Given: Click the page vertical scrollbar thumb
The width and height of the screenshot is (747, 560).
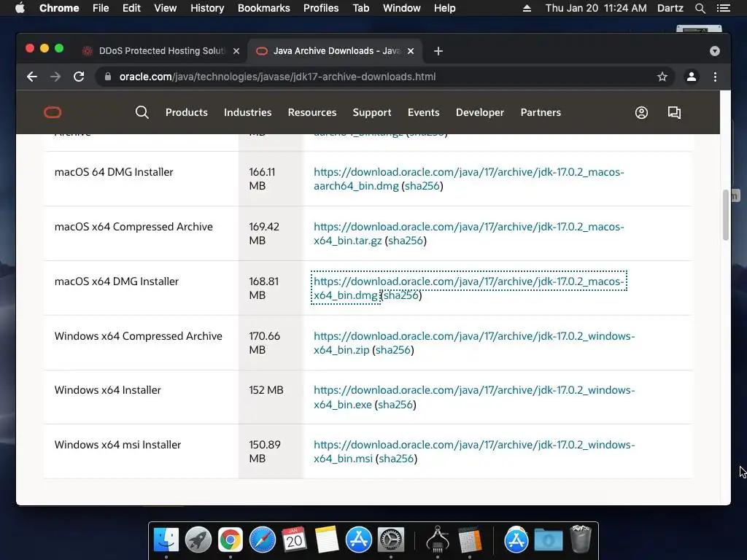Looking at the screenshot, I should click(726, 215).
